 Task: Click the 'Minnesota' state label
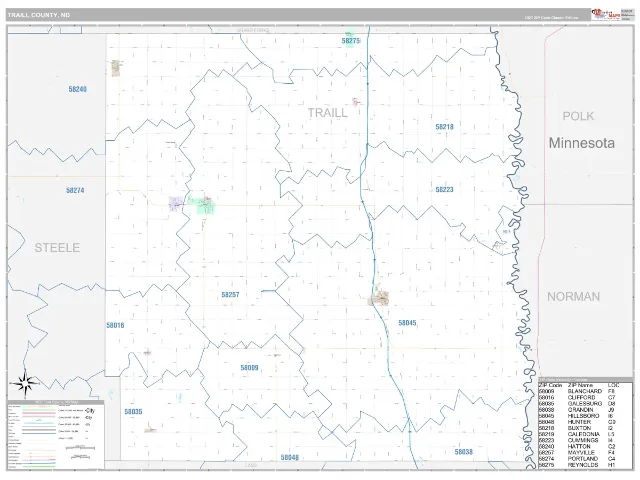(582, 143)
